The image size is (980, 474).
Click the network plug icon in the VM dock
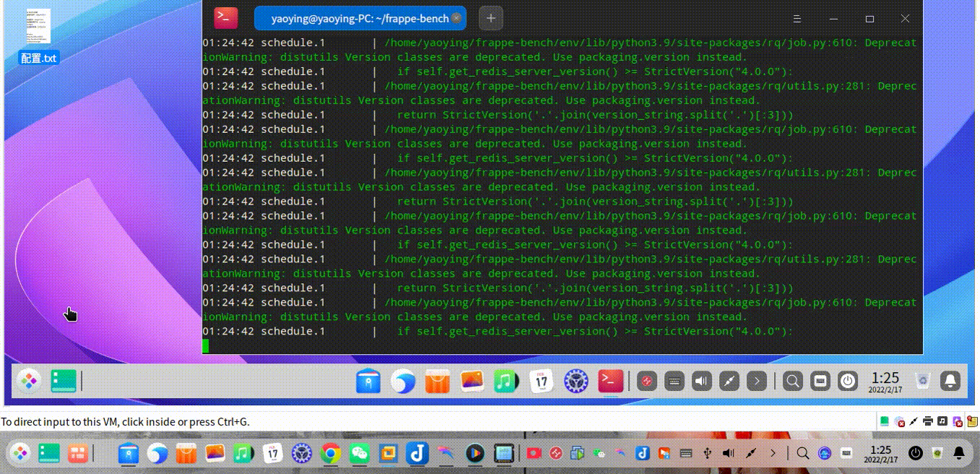pyautogui.click(x=729, y=381)
